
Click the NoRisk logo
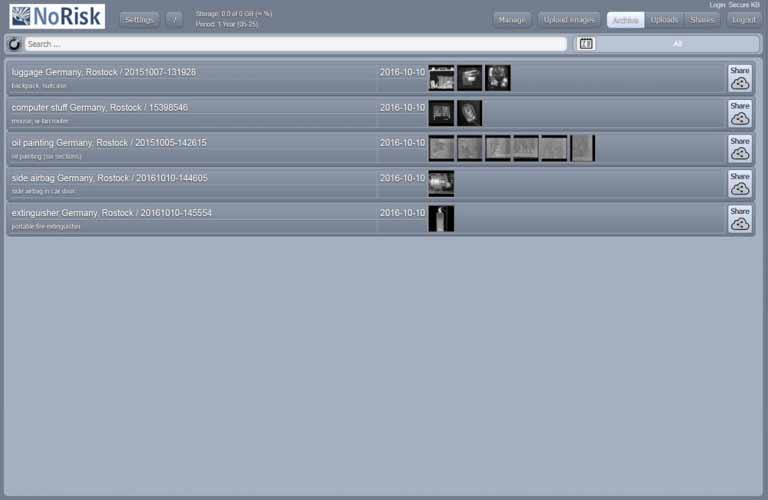pyautogui.click(x=57, y=16)
